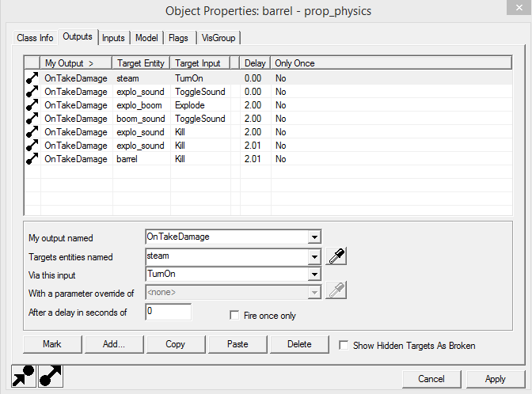Click the Cancel button
This screenshot has width=532, height=394.
[431, 379]
